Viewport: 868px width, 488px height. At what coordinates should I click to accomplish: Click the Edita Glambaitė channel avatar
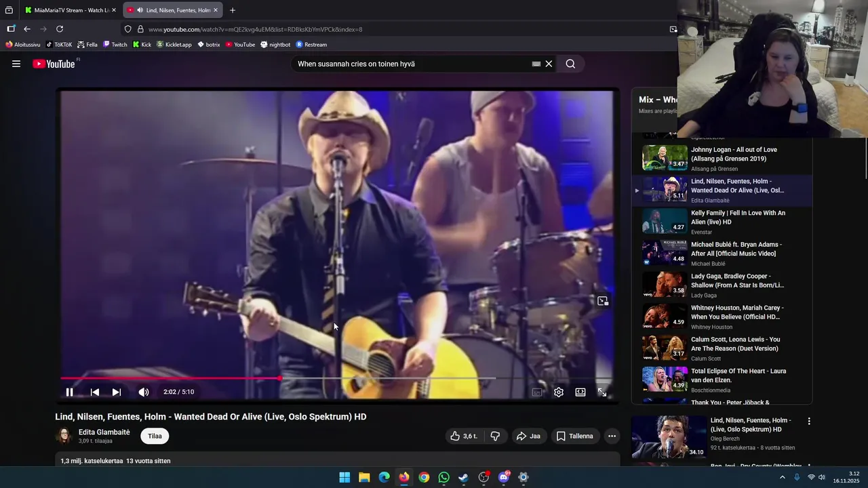(64, 436)
